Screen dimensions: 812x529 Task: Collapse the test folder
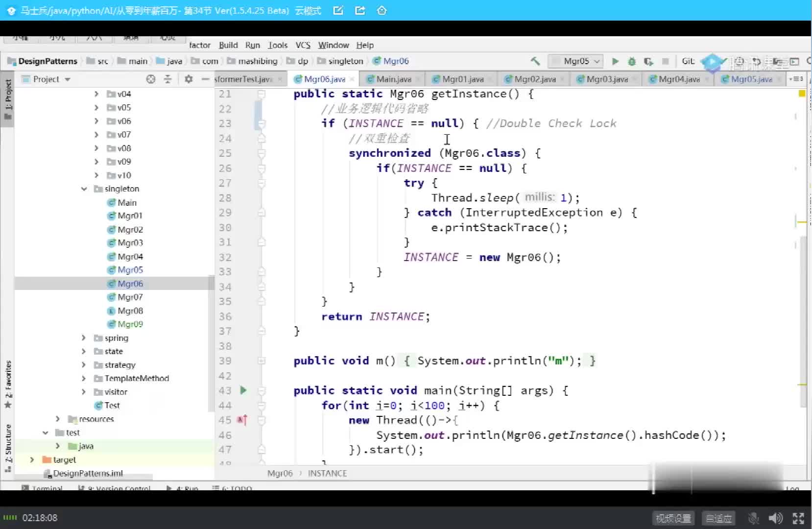45,433
